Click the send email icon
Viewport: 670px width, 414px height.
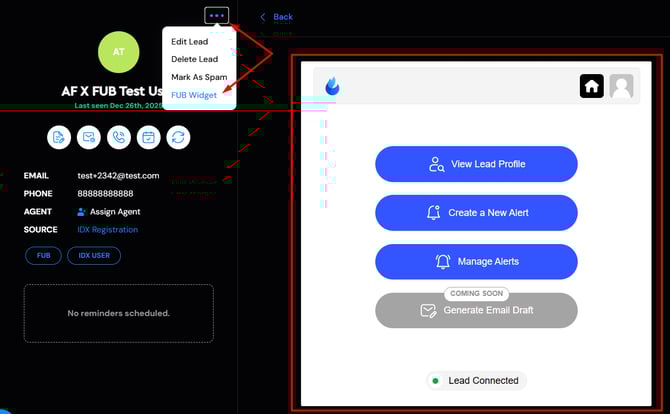coord(88,137)
